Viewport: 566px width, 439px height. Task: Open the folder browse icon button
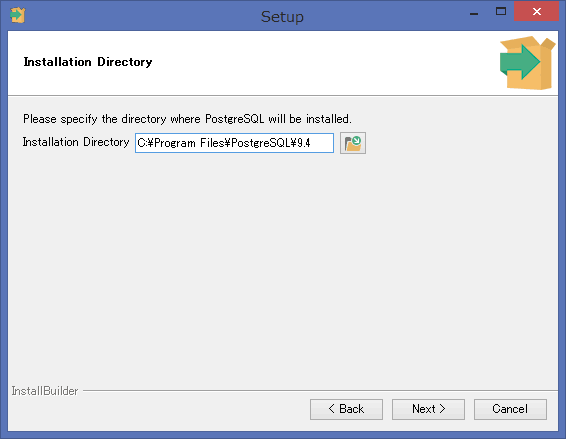(x=353, y=143)
